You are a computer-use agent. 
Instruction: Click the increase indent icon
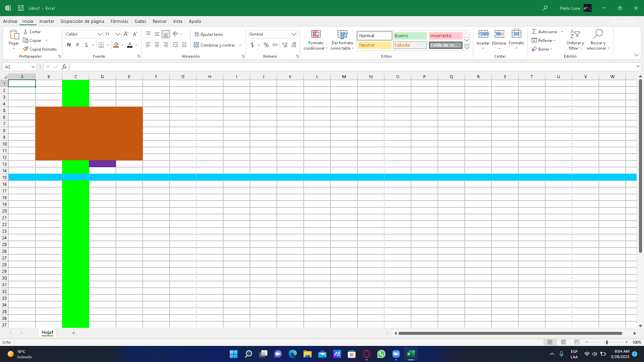pos(184,45)
